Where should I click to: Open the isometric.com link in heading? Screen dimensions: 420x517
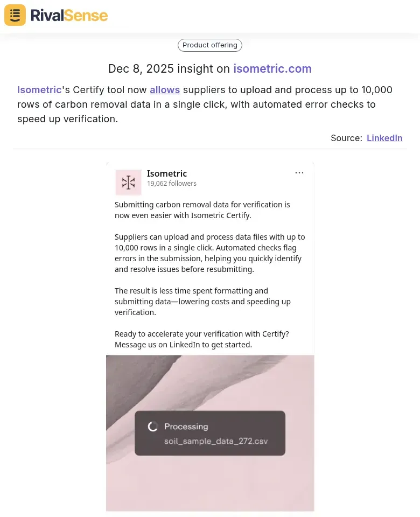tap(272, 69)
